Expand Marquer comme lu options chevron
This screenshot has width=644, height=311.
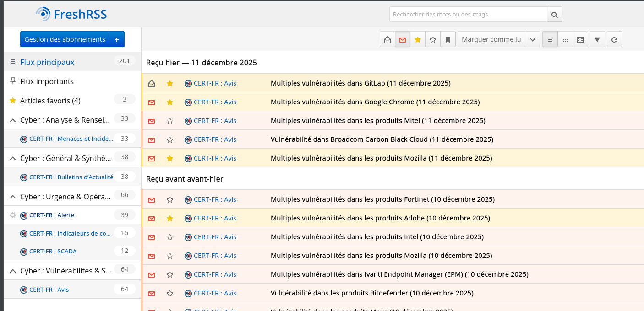point(532,39)
